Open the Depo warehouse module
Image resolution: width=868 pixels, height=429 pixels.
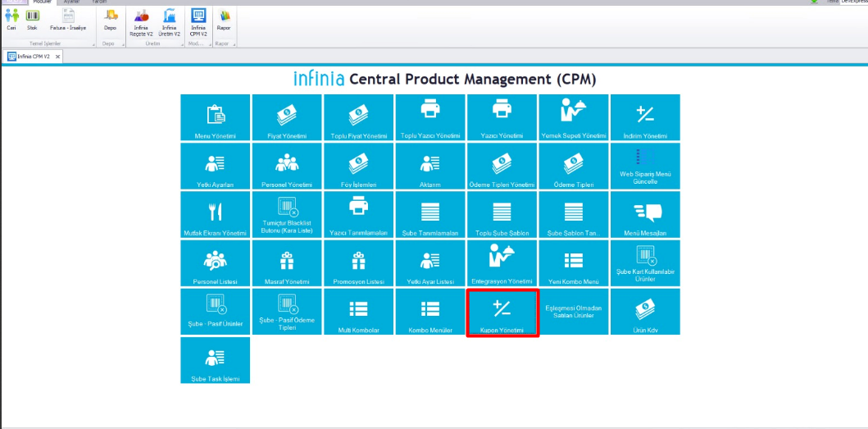[110, 20]
